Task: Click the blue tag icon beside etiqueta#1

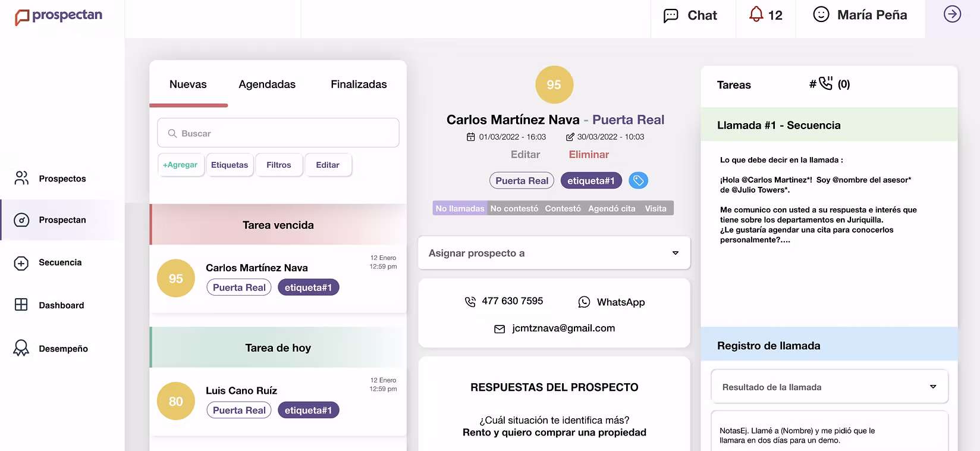Action: click(638, 180)
